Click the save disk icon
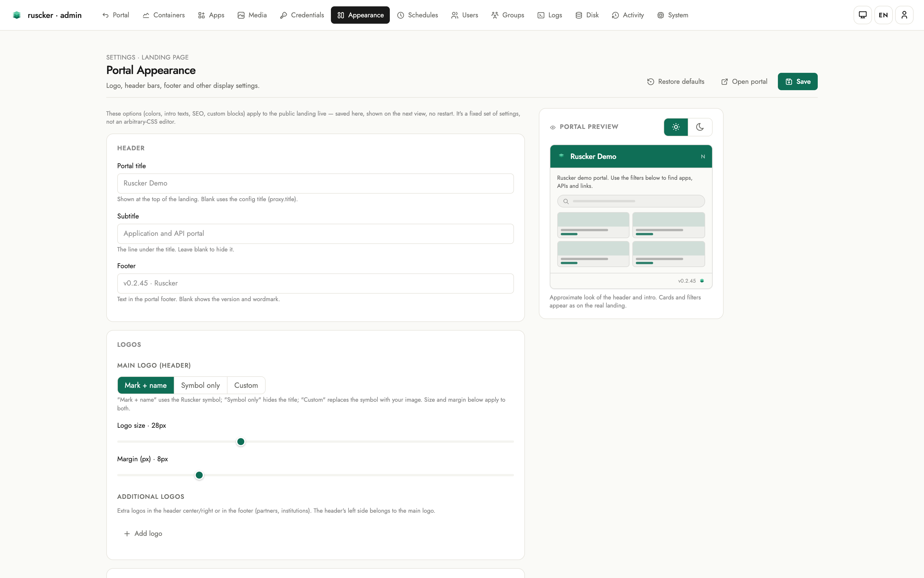This screenshot has height=578, width=924. coord(789,81)
